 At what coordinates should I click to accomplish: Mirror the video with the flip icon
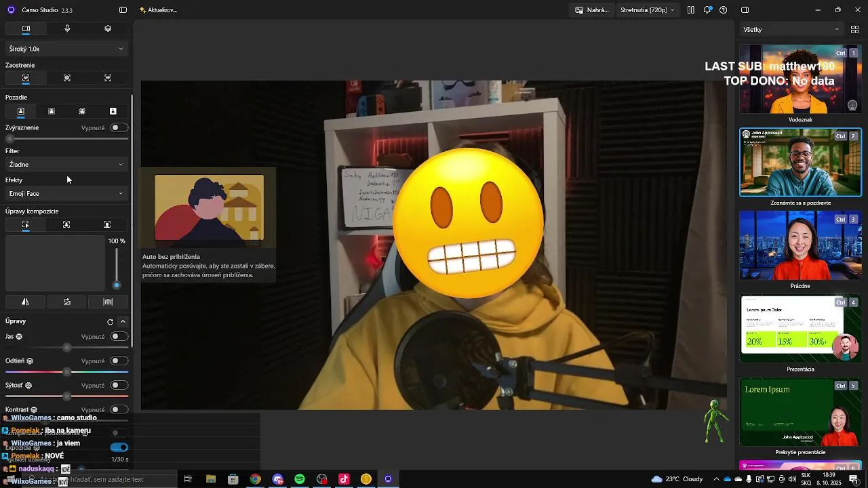[26, 302]
